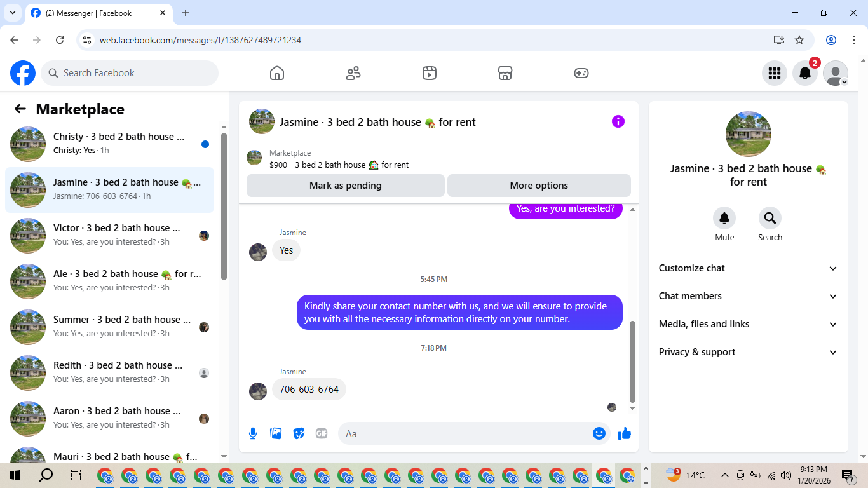Open Summer's conversation in the list
Screen dimensions: 868x488
coord(110,327)
